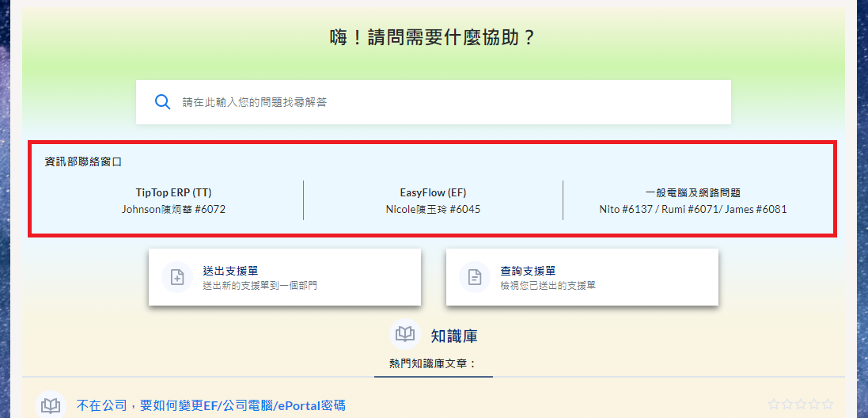The width and height of the screenshot is (868, 418).
Task: Click the TipTop ERP (TT) contact title
Action: point(173,192)
